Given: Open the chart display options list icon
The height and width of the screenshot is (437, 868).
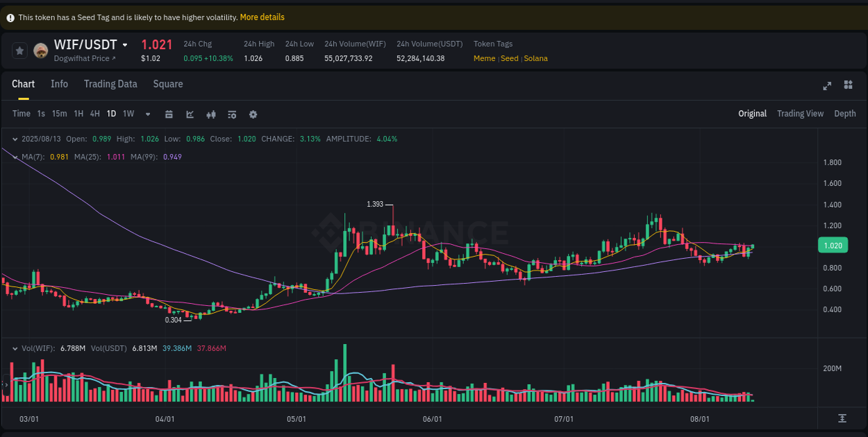Looking at the screenshot, I should tap(232, 113).
